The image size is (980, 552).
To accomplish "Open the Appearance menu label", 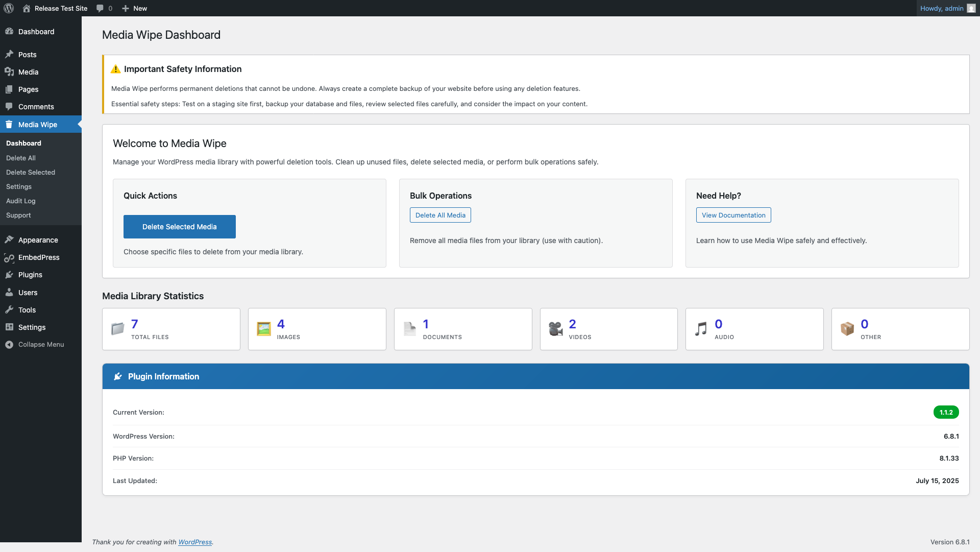I will coord(38,240).
